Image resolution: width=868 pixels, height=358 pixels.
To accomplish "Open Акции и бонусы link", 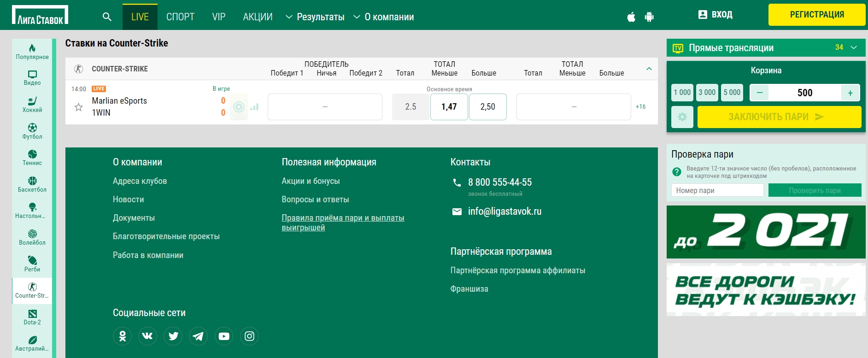I will (311, 181).
